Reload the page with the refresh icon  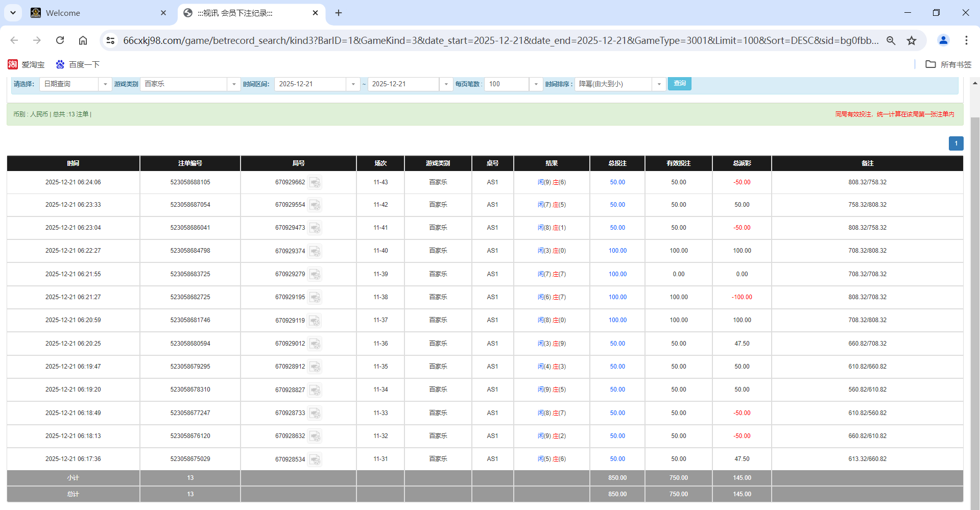tap(60, 40)
